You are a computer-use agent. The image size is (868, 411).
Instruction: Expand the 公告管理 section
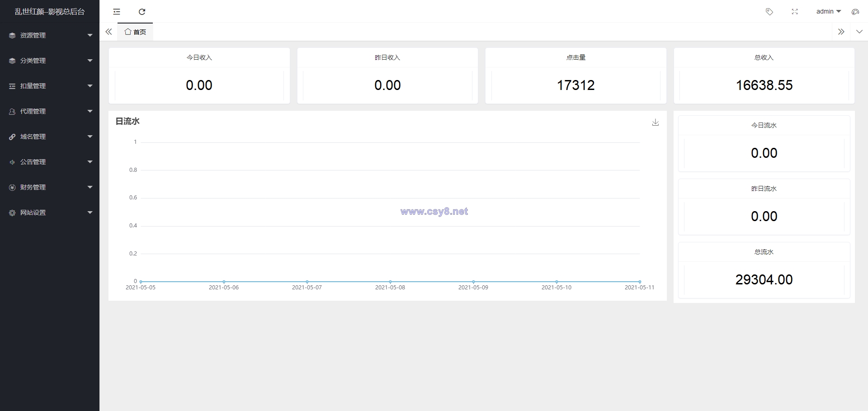(x=50, y=162)
